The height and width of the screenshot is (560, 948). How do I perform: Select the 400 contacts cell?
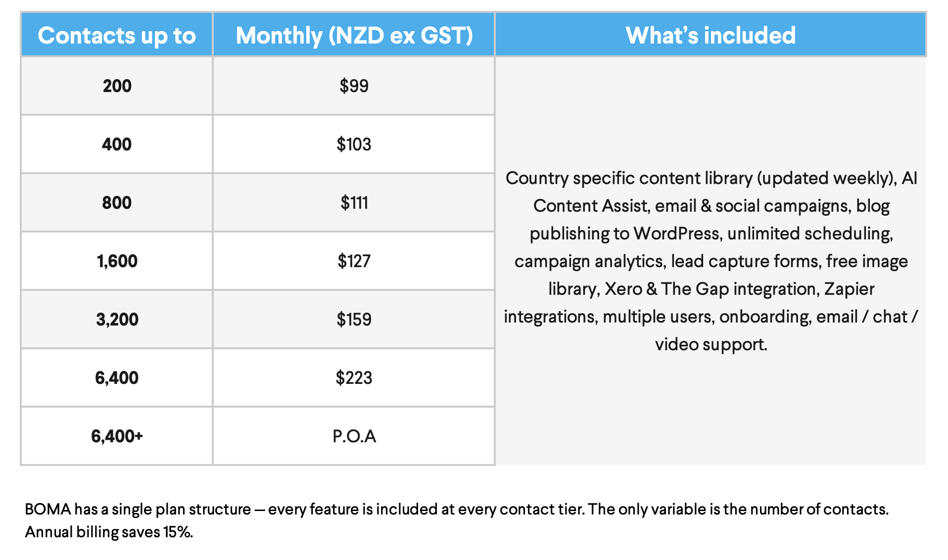[x=117, y=144]
